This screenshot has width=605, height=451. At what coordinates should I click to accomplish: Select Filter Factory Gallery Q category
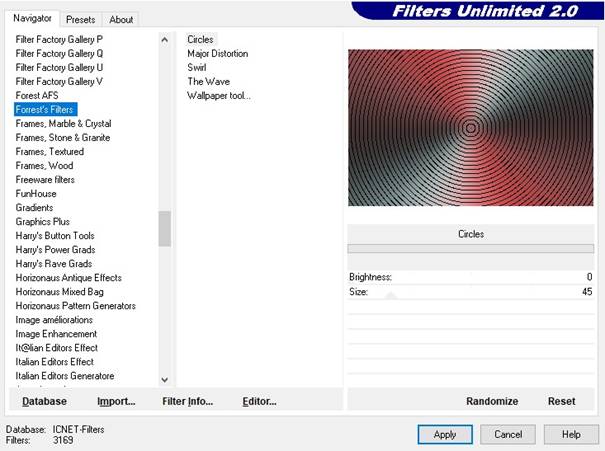[x=59, y=53]
